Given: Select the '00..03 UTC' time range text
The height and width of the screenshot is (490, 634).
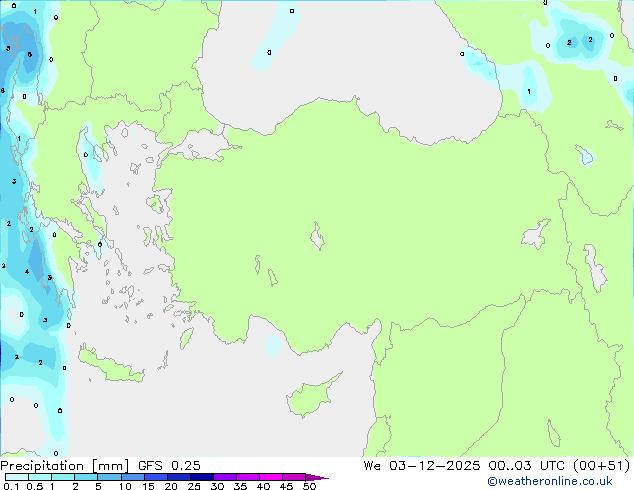Looking at the screenshot, I should tap(526, 466).
